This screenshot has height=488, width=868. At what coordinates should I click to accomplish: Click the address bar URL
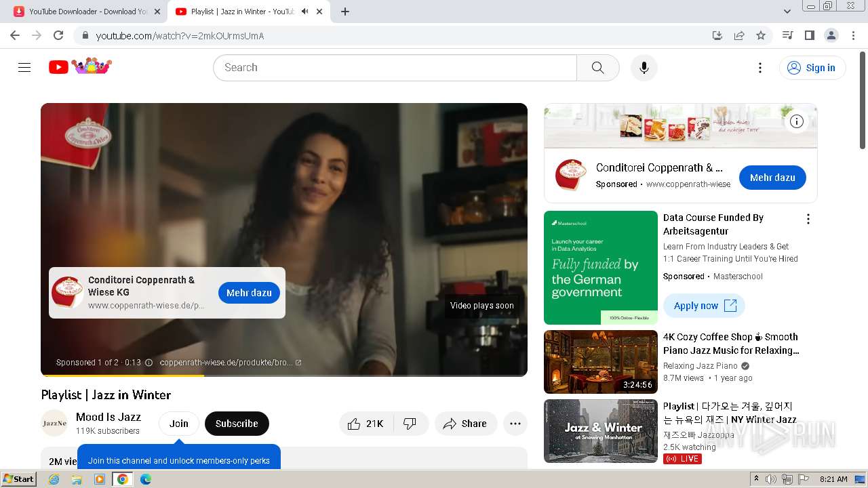click(180, 36)
